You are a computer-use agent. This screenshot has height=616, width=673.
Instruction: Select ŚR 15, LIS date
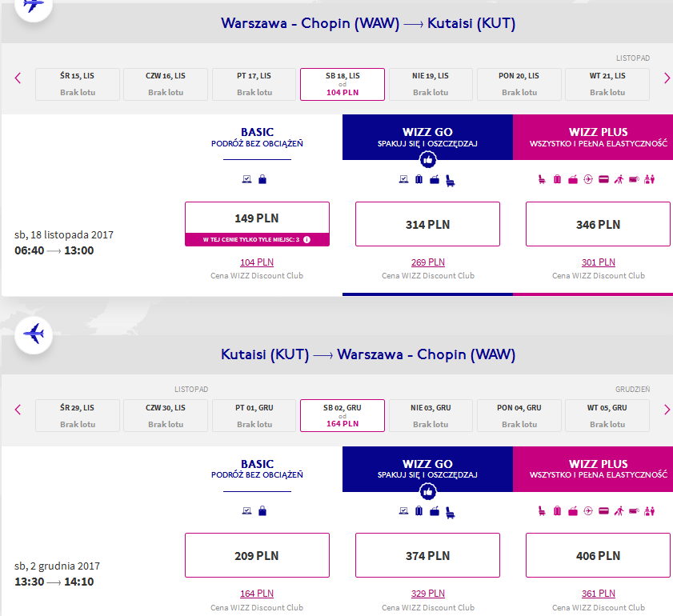(x=78, y=84)
